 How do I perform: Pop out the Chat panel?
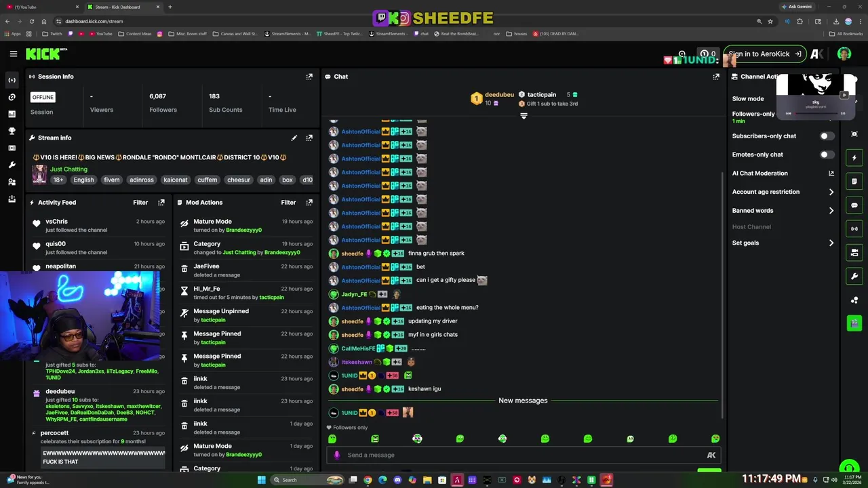[716, 77]
